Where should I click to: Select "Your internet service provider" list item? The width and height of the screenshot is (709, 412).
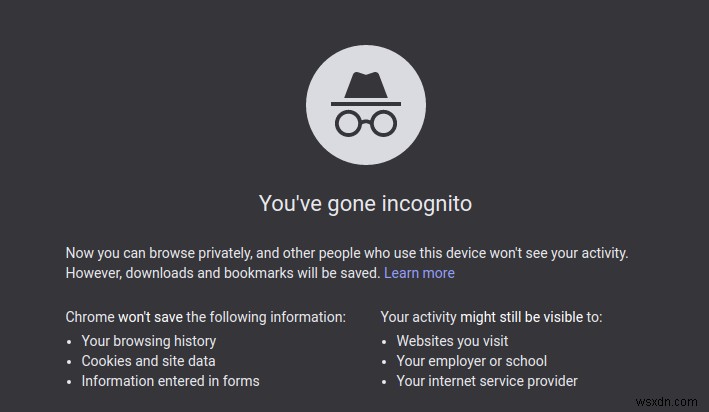pos(487,381)
